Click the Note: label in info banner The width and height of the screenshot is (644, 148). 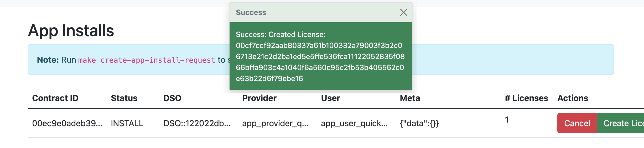[x=48, y=60]
